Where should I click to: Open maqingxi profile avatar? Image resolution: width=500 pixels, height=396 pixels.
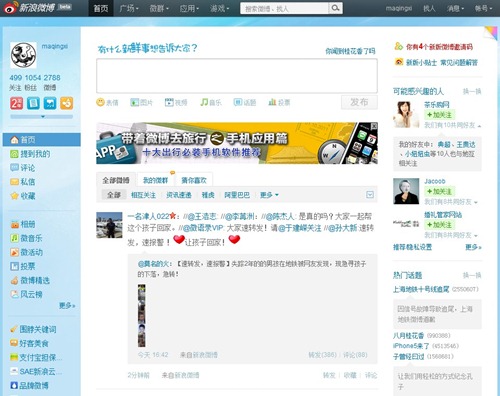click(23, 55)
